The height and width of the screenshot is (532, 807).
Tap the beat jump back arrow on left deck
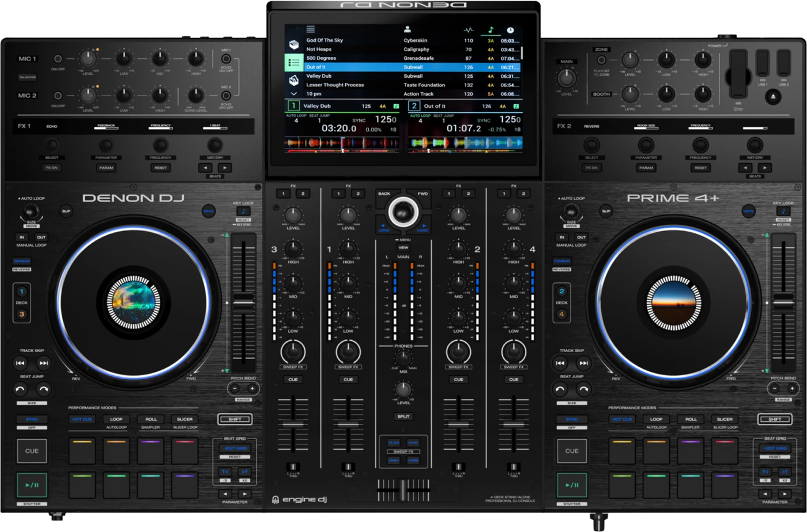click(x=20, y=389)
